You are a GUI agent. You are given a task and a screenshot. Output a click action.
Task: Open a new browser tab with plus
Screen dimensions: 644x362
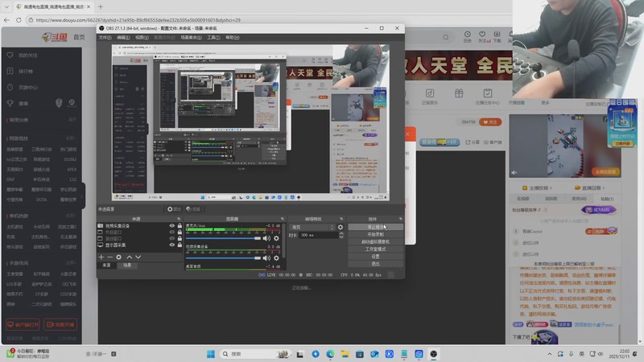[x=100, y=6]
